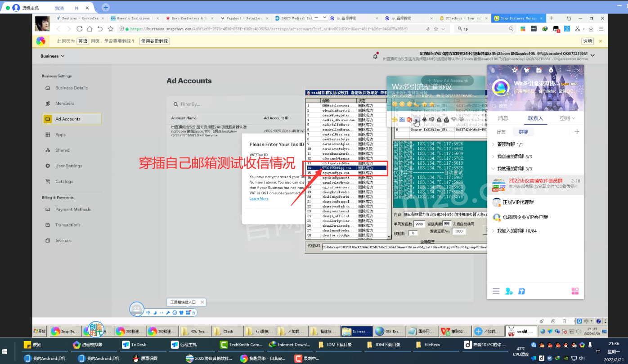
Task: Open QQ avatar profile picture
Action: (501, 87)
